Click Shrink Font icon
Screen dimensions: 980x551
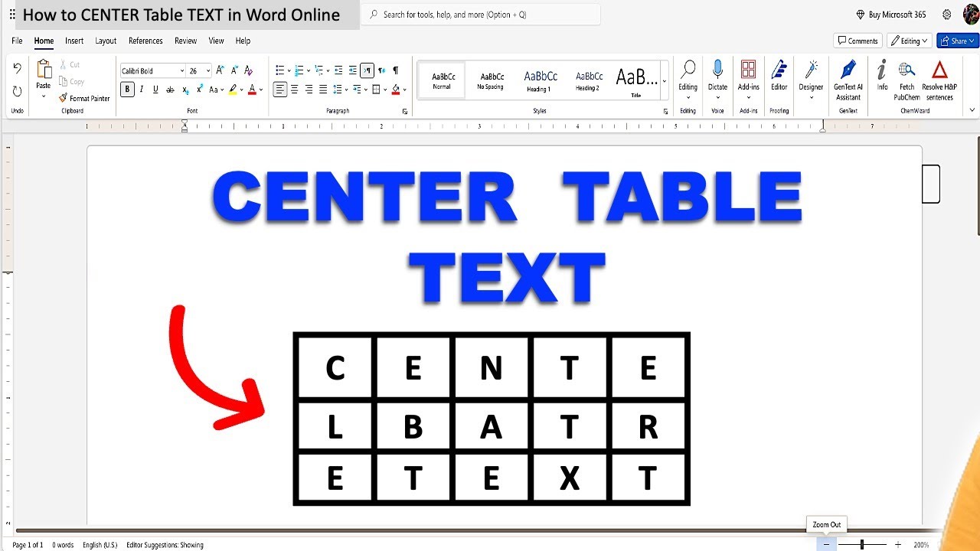coord(234,70)
